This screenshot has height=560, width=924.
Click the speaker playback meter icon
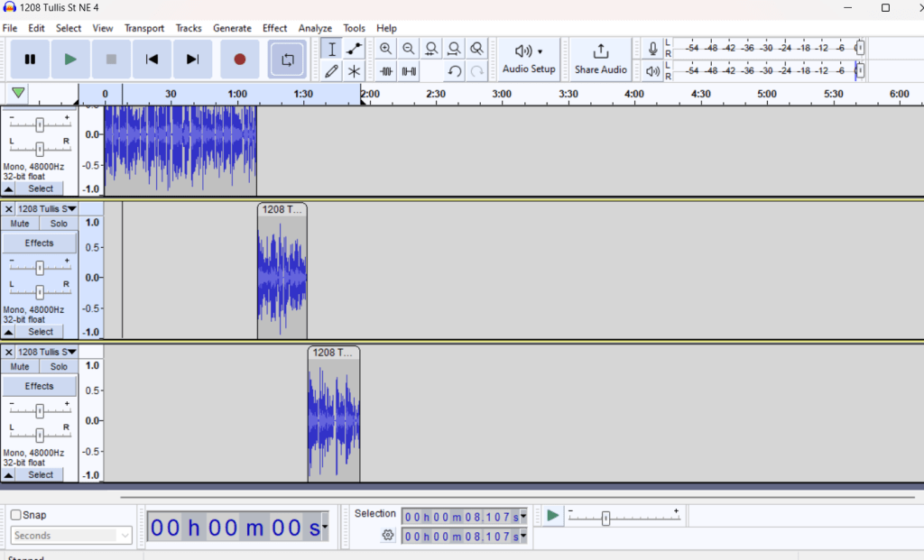(653, 71)
